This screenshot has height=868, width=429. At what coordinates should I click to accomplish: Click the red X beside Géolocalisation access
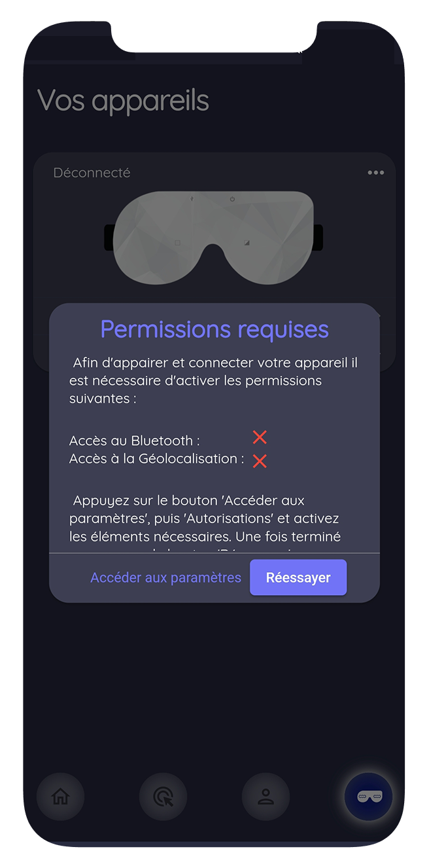pyautogui.click(x=260, y=461)
